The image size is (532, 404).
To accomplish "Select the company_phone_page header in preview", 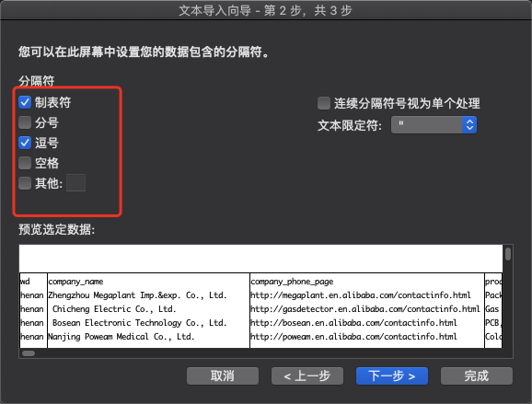I will [x=292, y=282].
